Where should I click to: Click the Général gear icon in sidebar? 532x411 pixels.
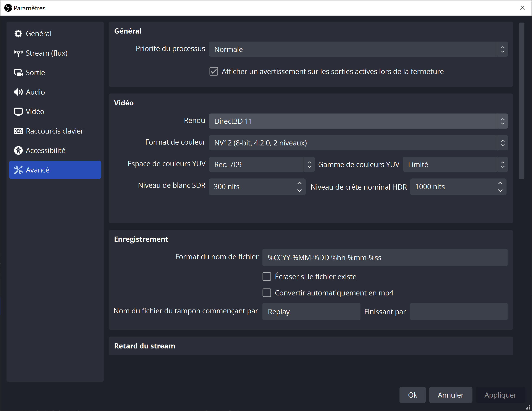click(x=18, y=34)
